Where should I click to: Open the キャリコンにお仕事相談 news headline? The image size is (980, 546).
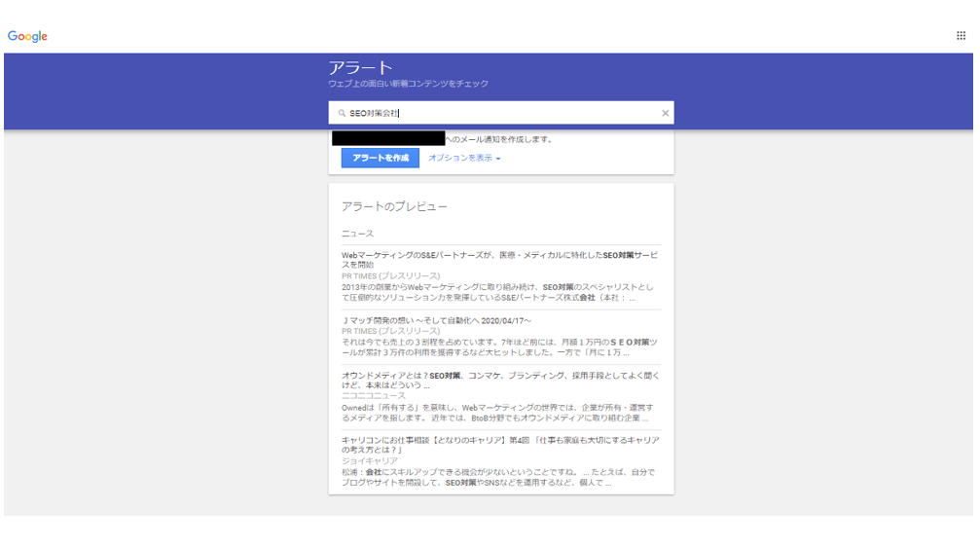[x=500, y=445]
